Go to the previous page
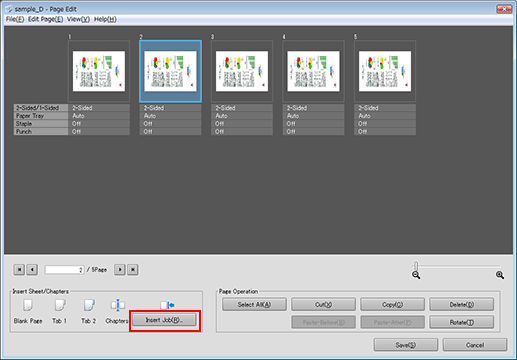The image size is (517, 360). [32, 270]
